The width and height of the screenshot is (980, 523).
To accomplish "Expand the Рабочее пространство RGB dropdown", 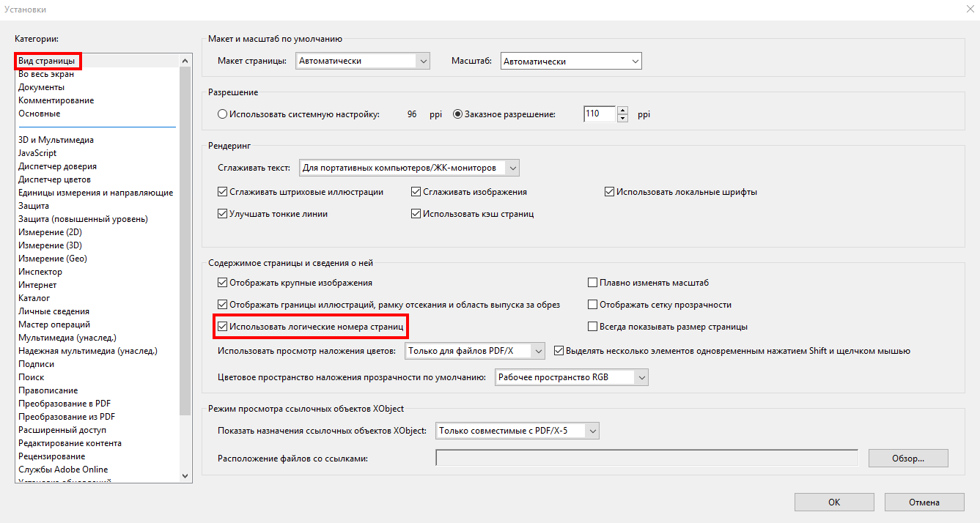I will tap(572, 377).
